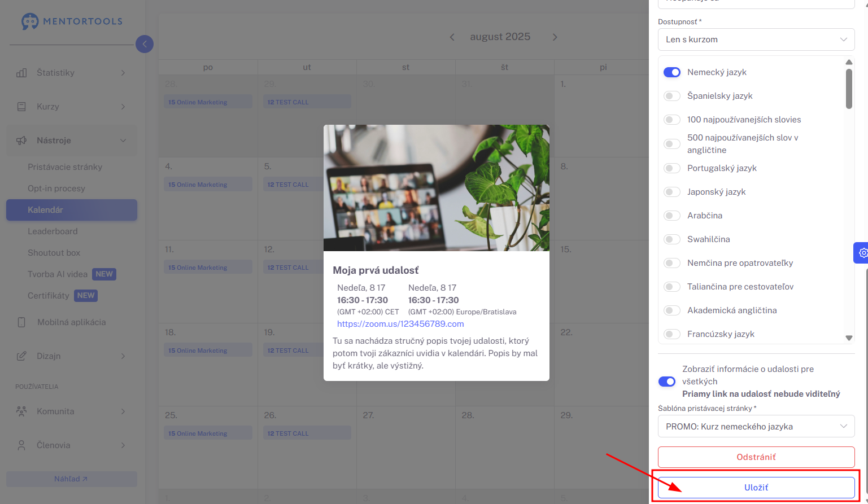
Task: Click the Komunita people icon
Action: pos(21,411)
